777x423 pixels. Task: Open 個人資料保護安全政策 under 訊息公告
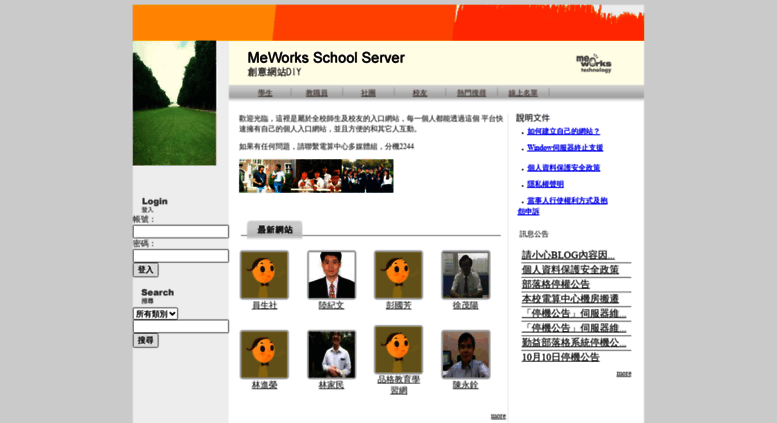point(570,269)
